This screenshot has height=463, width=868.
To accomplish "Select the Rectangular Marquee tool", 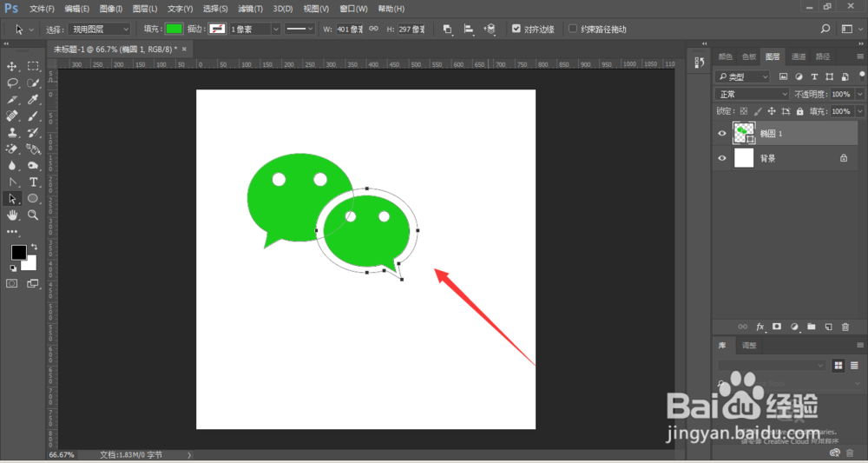I will (x=33, y=67).
